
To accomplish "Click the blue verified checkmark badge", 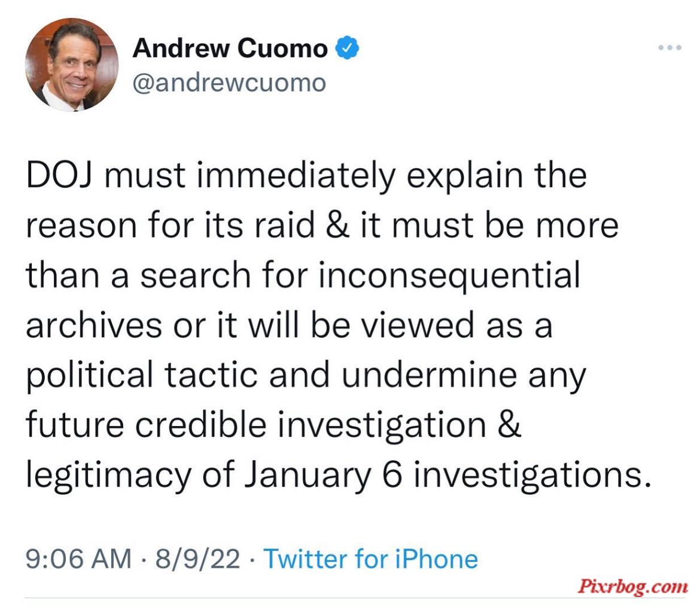I will tap(347, 48).
